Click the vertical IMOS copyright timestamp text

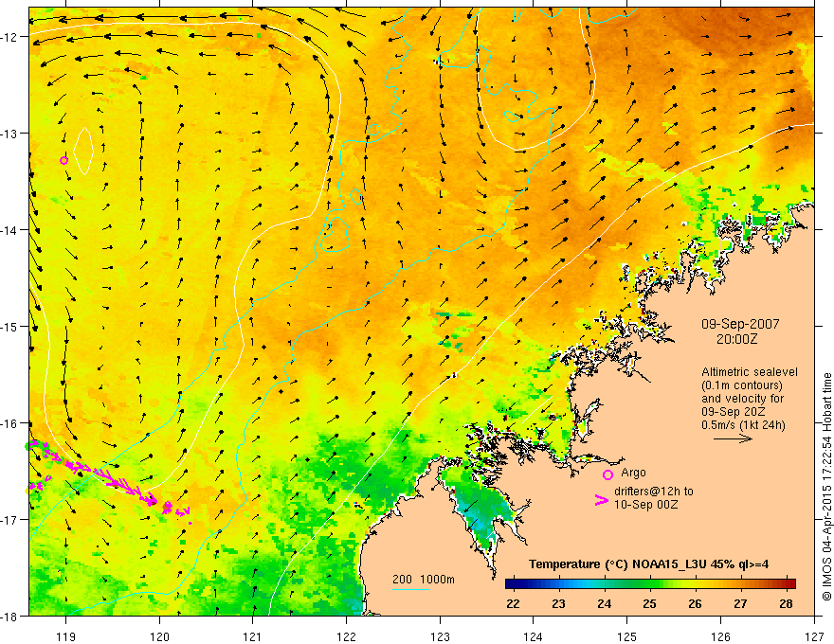point(827,487)
